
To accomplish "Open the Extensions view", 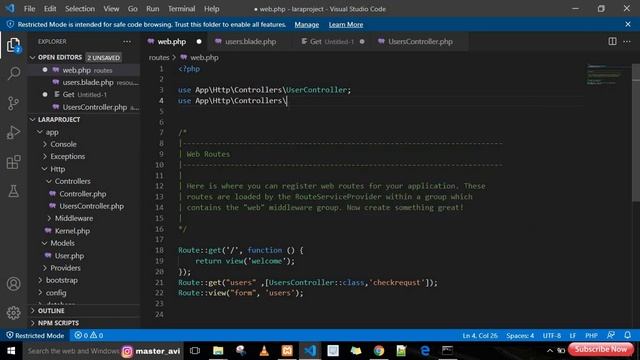I will (13, 162).
